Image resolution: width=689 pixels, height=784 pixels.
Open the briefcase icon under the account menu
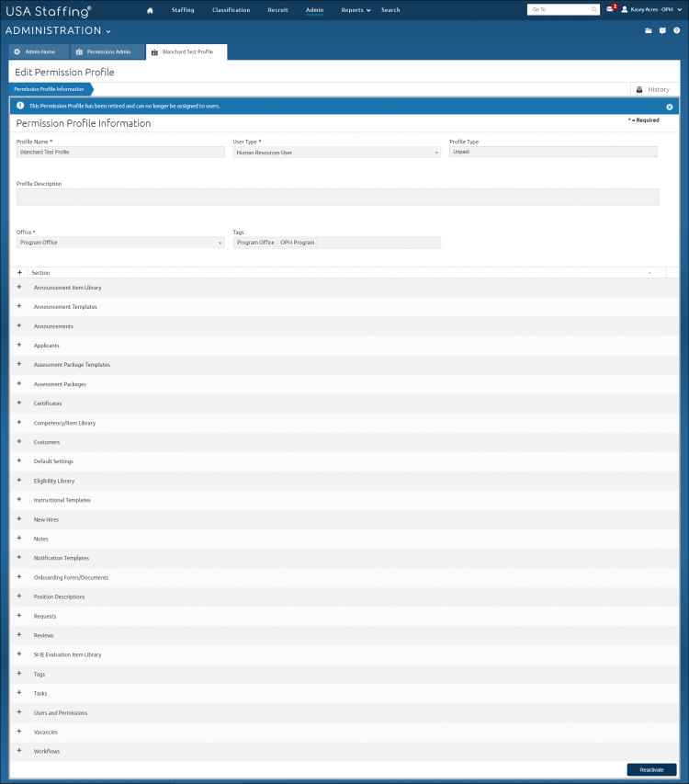click(649, 31)
